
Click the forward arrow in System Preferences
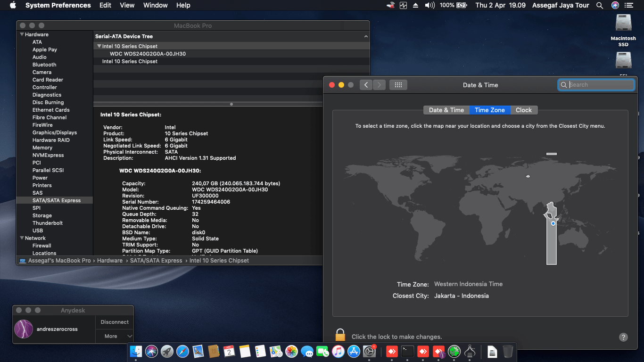click(x=379, y=85)
